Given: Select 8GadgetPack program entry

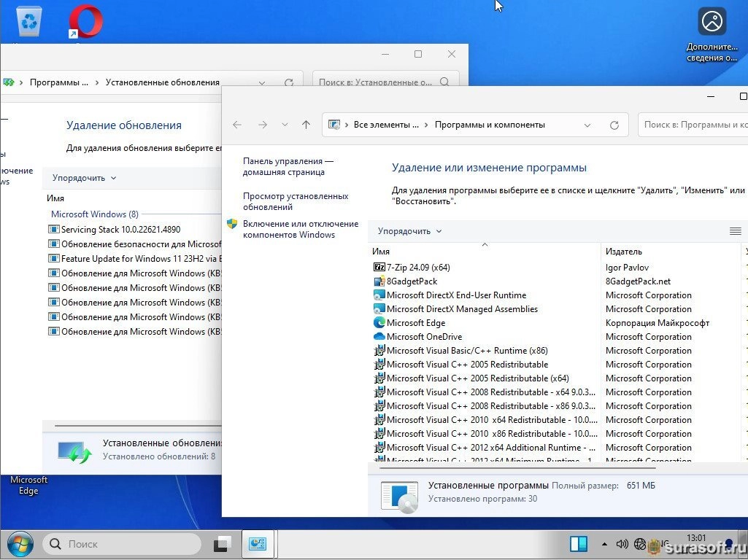Looking at the screenshot, I should [x=412, y=281].
